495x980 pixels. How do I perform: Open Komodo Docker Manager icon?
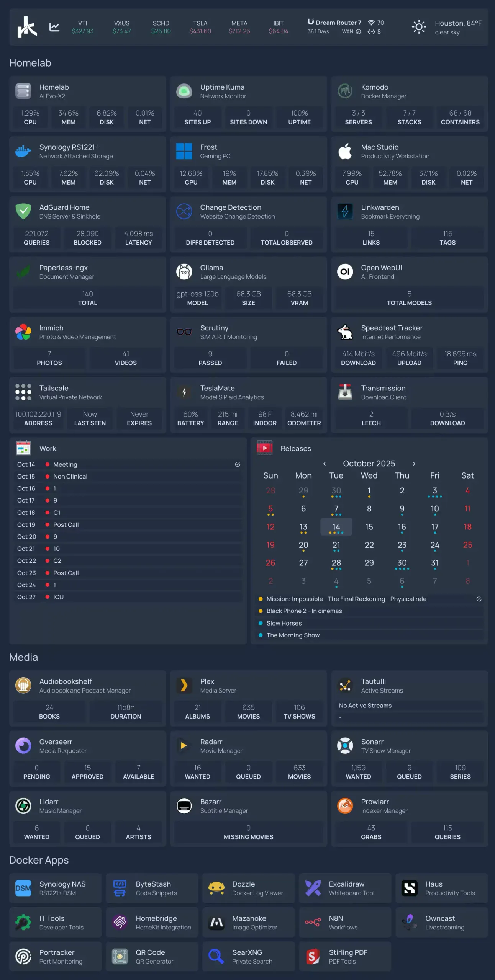point(345,91)
